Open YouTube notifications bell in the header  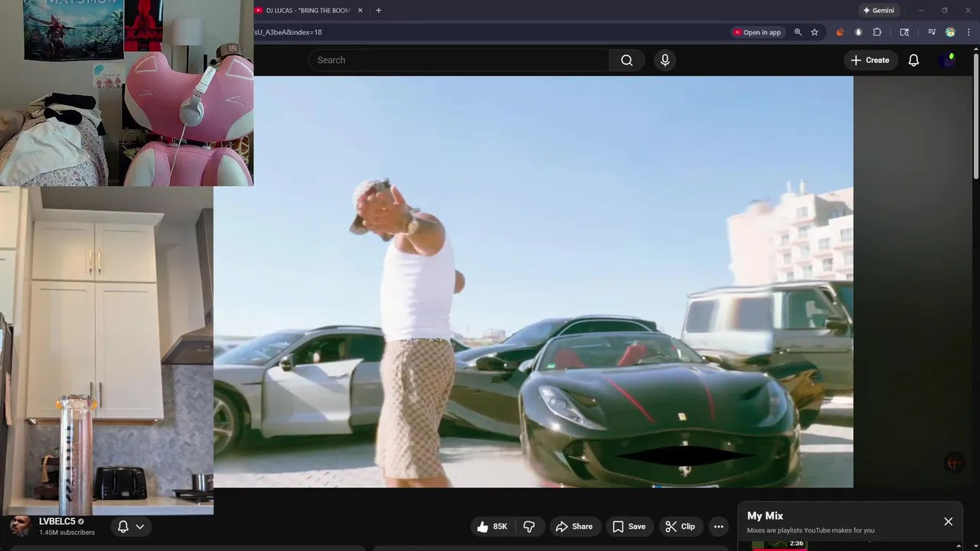[x=913, y=60]
